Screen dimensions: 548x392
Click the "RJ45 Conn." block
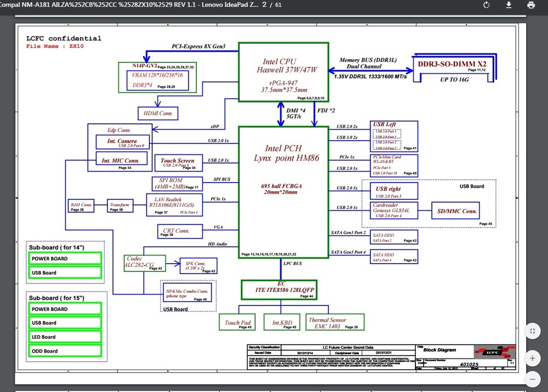[x=81, y=206]
